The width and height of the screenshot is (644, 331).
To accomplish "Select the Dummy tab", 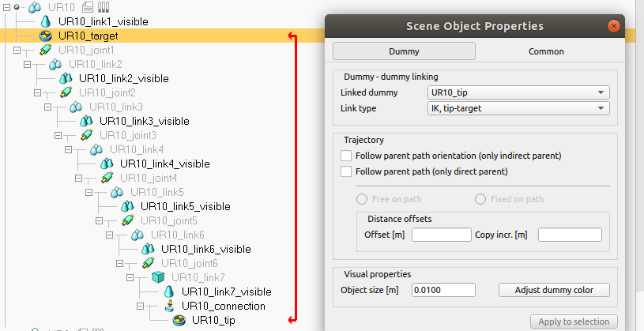I will [x=404, y=51].
